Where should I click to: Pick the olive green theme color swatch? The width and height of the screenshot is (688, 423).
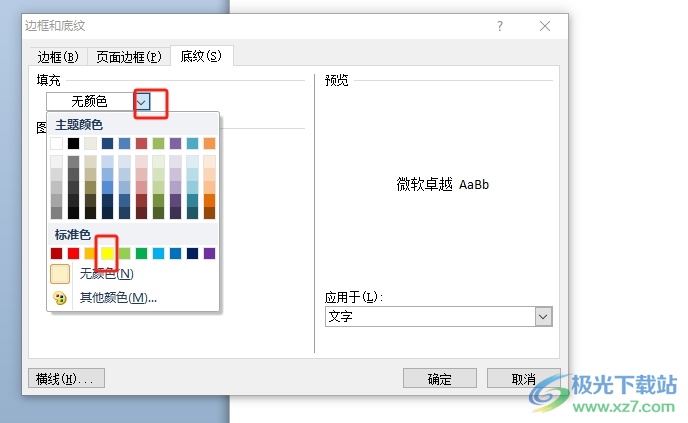[158, 143]
